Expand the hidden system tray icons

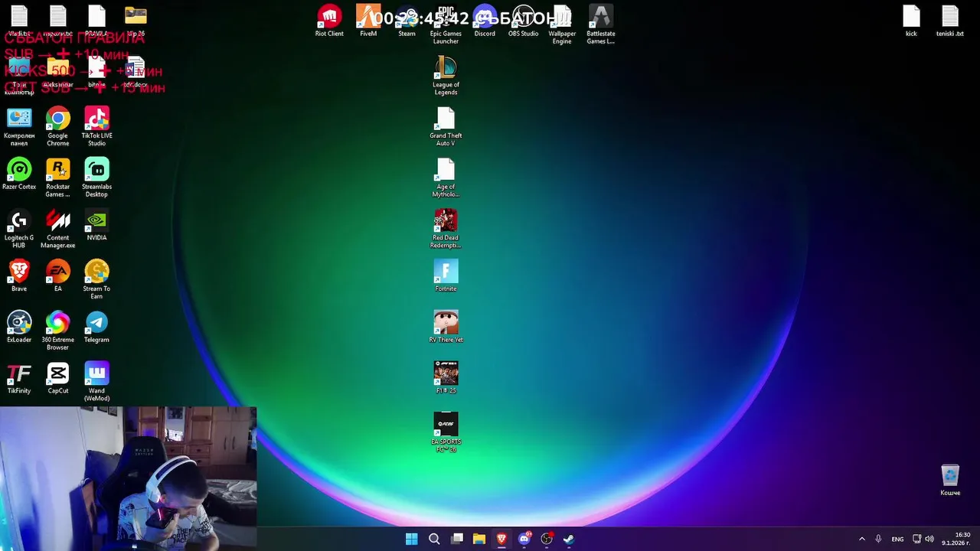pos(862,539)
